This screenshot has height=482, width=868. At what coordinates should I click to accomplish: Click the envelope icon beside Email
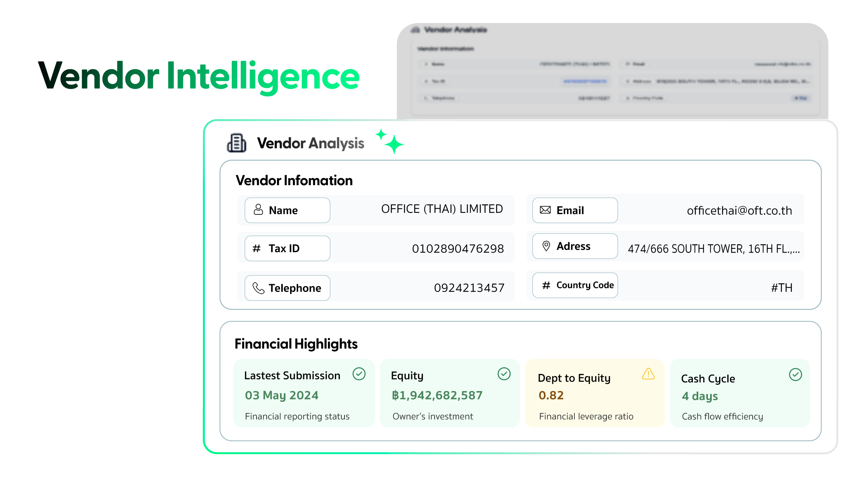pos(545,210)
